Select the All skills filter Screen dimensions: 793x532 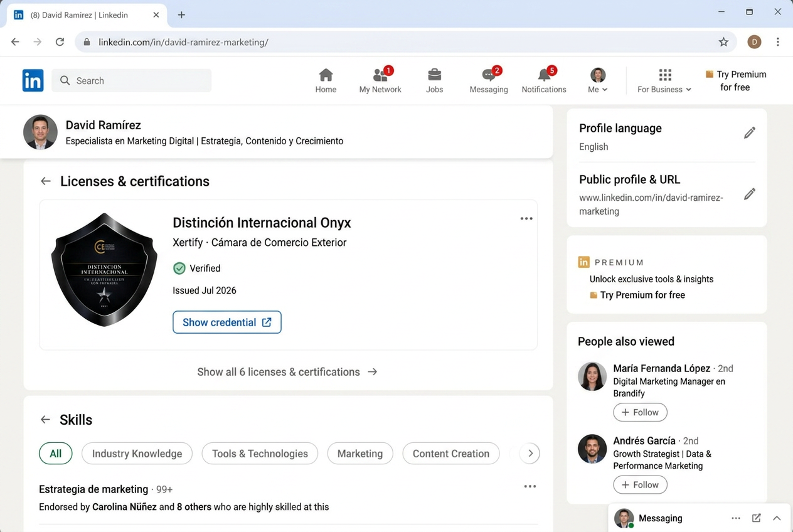point(56,454)
